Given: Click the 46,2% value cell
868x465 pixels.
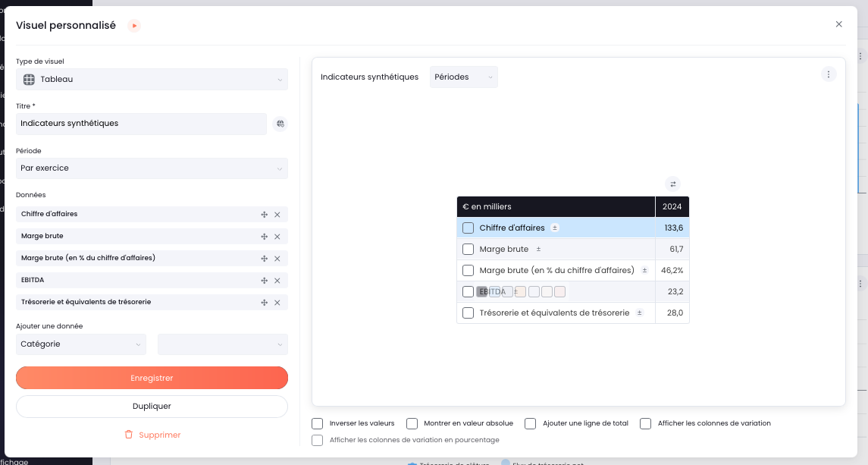Looking at the screenshot, I should coord(672,271).
